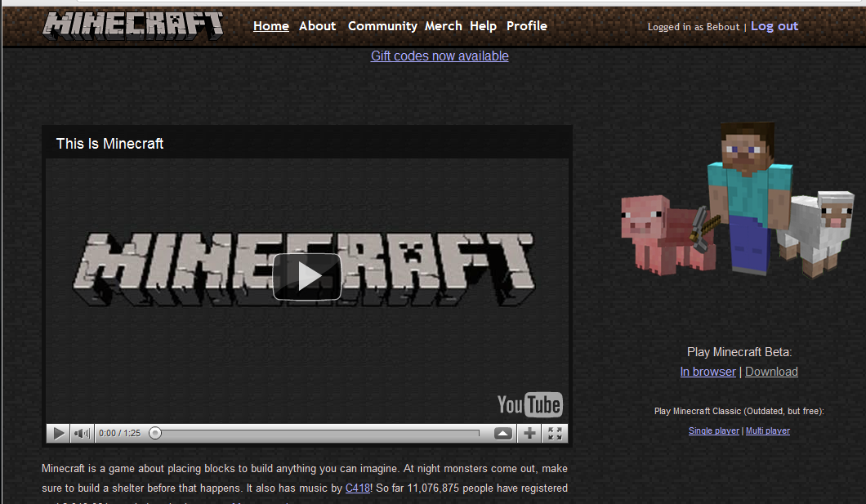Play Minecraft Beta In browser link
866x504 pixels.
(708, 372)
